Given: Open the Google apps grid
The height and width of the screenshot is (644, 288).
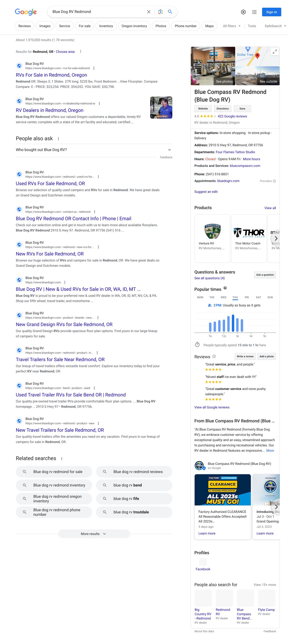Looking at the screenshot, I should coord(254,12).
